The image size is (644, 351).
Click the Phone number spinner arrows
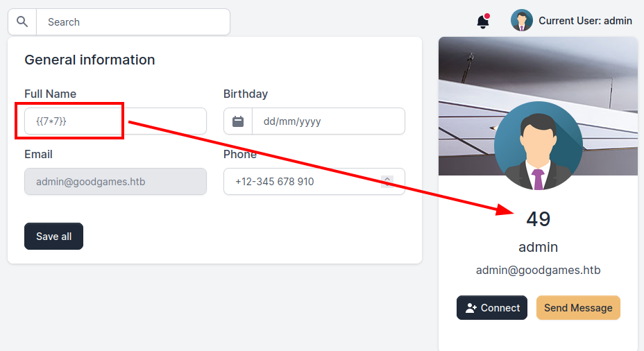(x=387, y=181)
